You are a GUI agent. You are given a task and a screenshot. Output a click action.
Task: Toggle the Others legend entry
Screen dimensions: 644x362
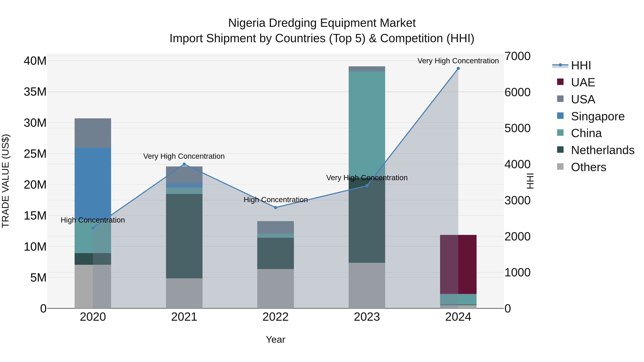[582, 167]
